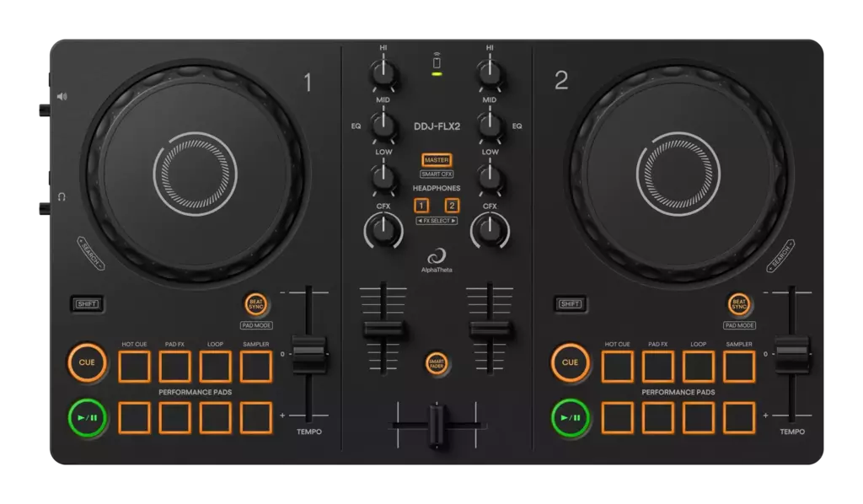Hit first pad under deck 1 HOT CUE
Screen dimensions: 863x504
(x=134, y=367)
